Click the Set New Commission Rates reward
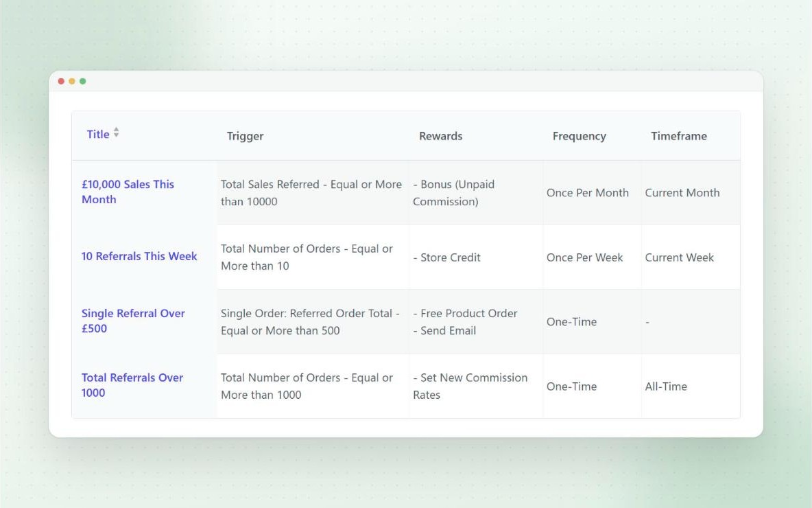The image size is (812, 508). (470, 386)
